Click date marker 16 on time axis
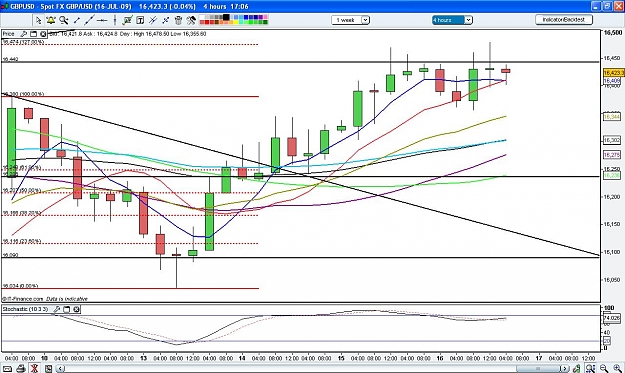The height and width of the screenshot is (373, 625). [x=440, y=358]
